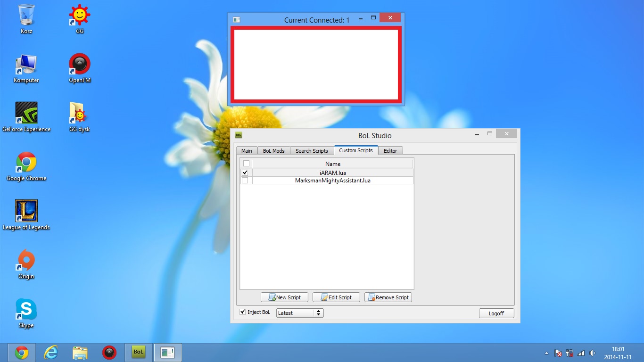The height and width of the screenshot is (362, 644).
Task: Open the Komputer desktop icon
Action: 26,68
